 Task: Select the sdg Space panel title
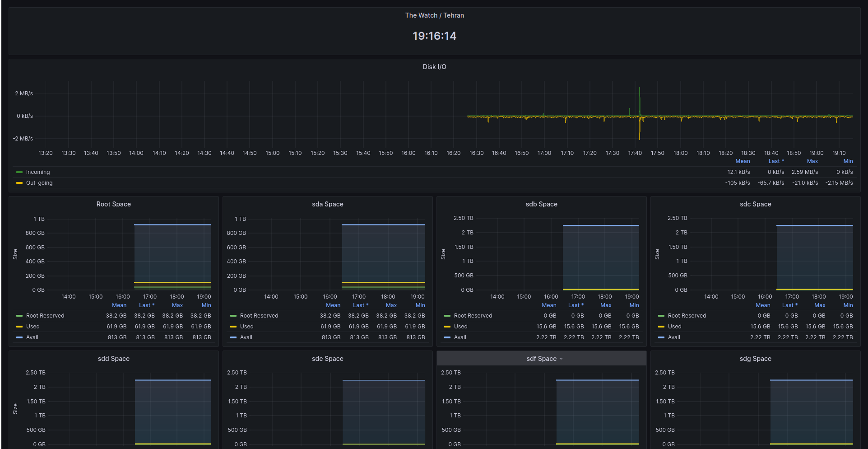(755, 359)
